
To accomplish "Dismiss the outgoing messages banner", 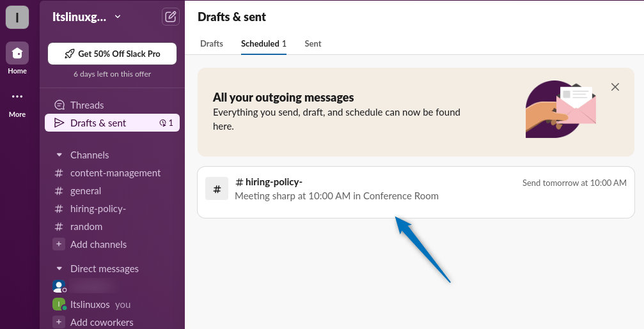I will pyautogui.click(x=615, y=87).
